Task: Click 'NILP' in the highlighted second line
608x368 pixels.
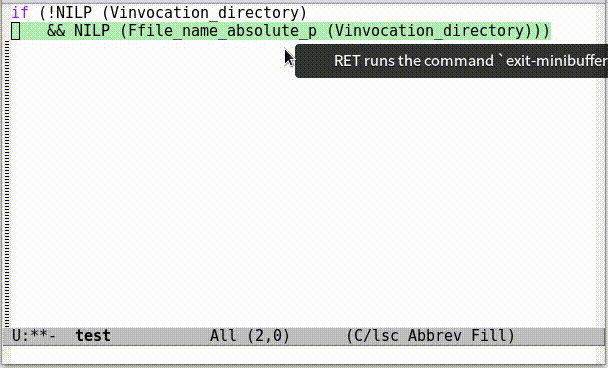Action: point(92,31)
